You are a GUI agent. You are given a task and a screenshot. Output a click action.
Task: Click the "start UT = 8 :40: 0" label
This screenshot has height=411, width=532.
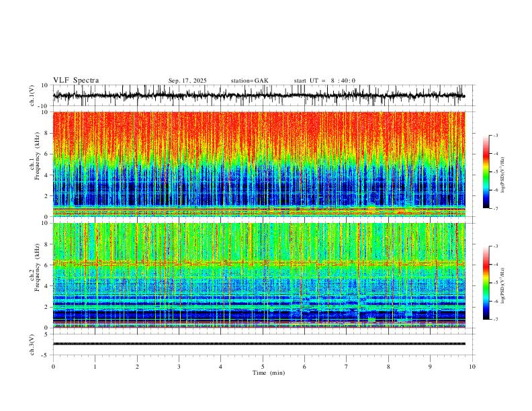[x=324, y=81]
